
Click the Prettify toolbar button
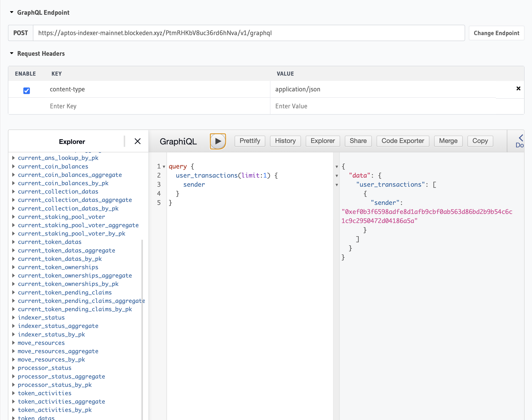point(250,141)
